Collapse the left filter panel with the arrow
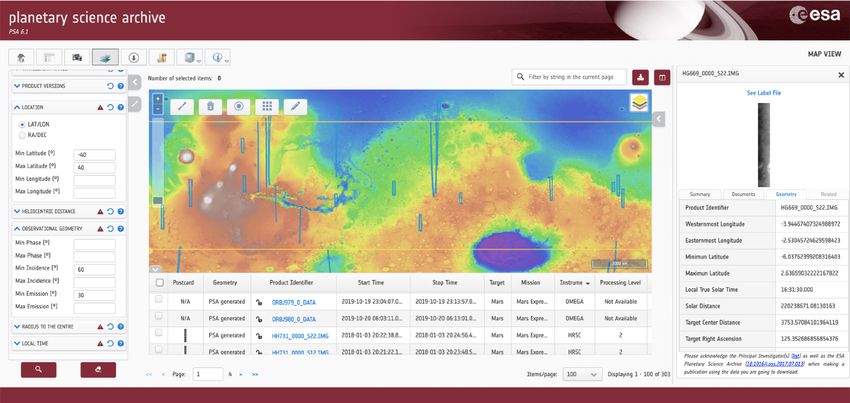Viewport: 850px width, 403px height. click(135, 82)
